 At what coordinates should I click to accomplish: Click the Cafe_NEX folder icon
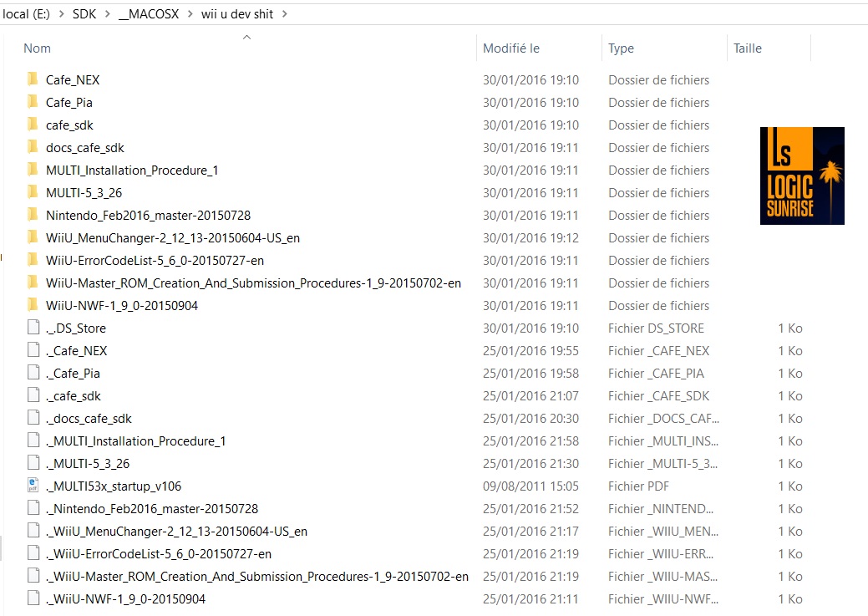[x=33, y=79]
